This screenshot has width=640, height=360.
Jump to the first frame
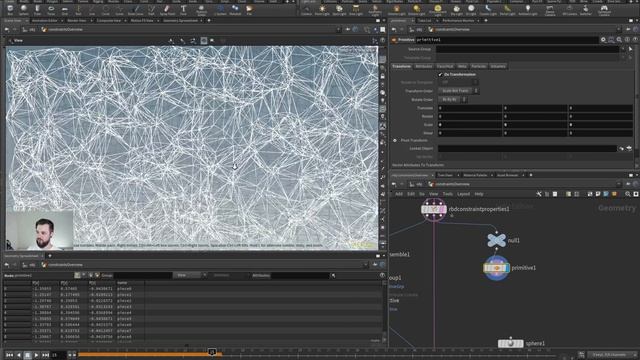10,355
